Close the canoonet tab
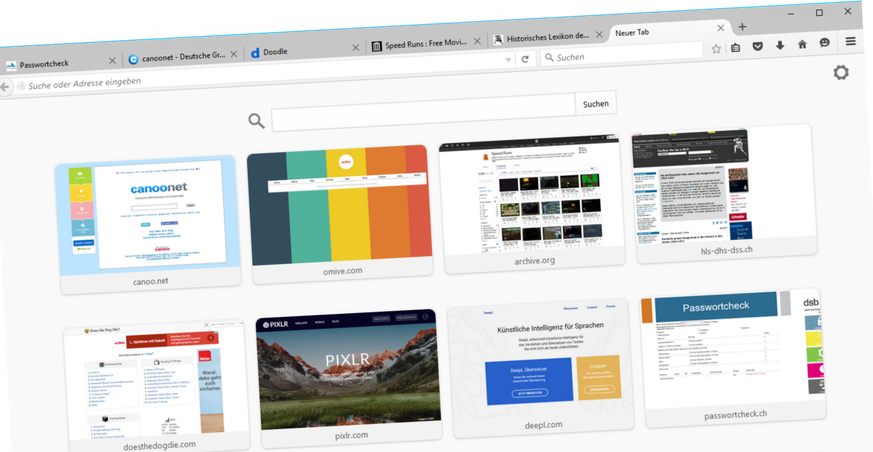The width and height of the screenshot is (873, 452). coord(233,54)
